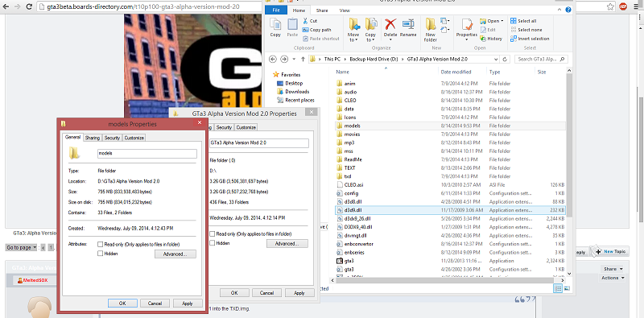Click Apply in models Properties dialog

pos(188,304)
